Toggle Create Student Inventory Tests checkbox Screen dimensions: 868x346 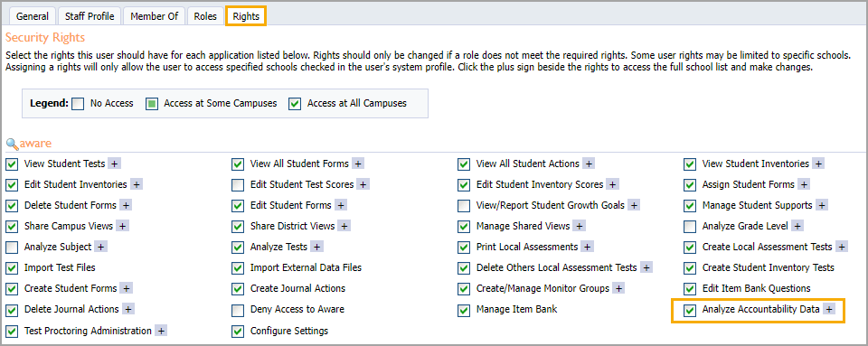689,268
